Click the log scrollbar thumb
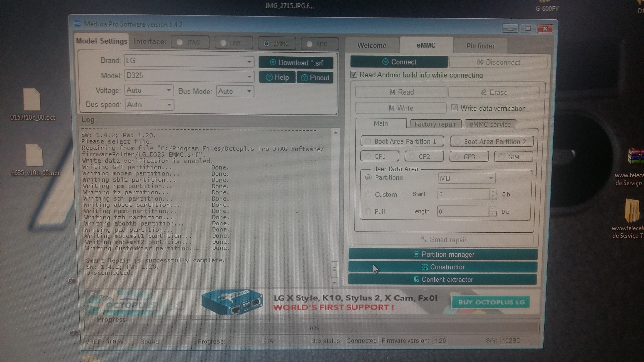644x362 pixels. click(x=334, y=269)
